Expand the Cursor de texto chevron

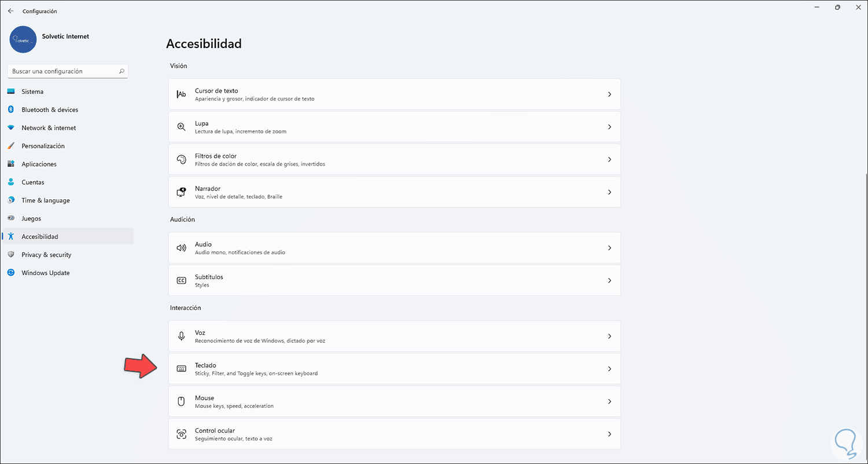click(609, 94)
